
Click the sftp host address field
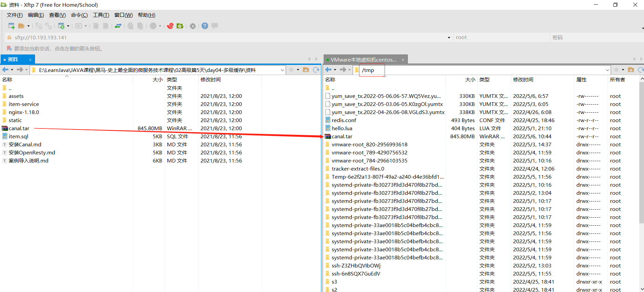(x=229, y=37)
